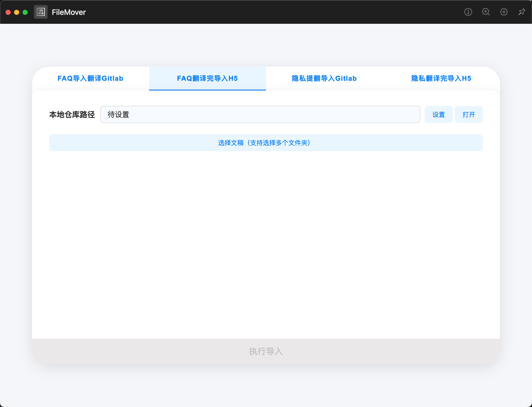Screen dimensions: 532x407
Task: Focus the 本地仓库路径 input field
Action: click(x=260, y=114)
